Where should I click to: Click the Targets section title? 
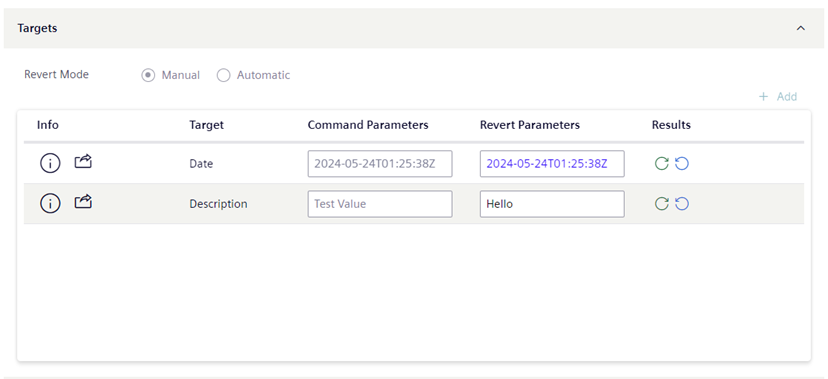click(37, 28)
